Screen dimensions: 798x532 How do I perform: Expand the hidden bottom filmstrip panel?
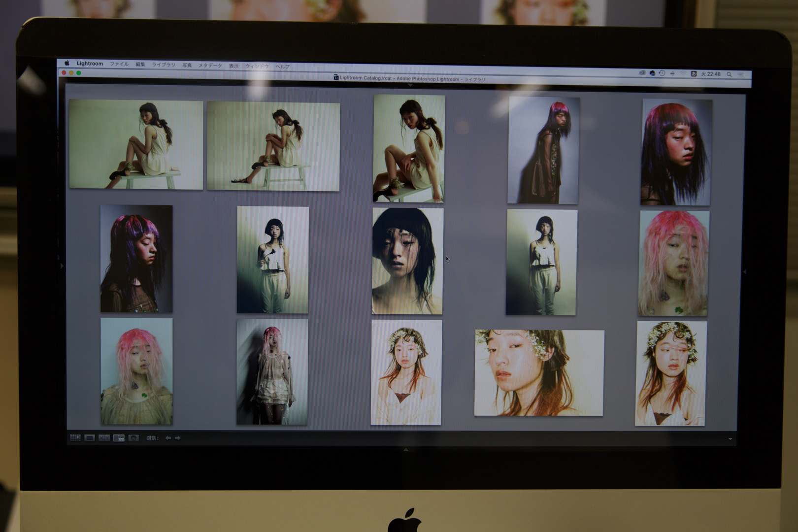(x=406, y=449)
